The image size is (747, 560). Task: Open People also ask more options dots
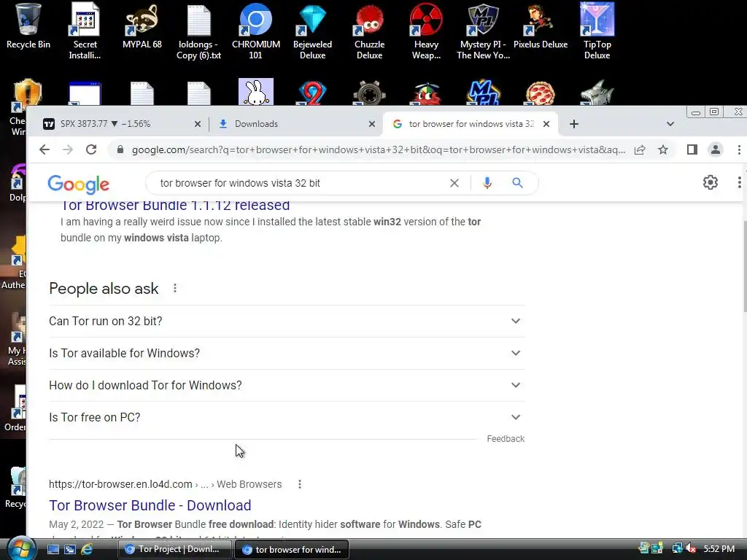pyautogui.click(x=175, y=289)
